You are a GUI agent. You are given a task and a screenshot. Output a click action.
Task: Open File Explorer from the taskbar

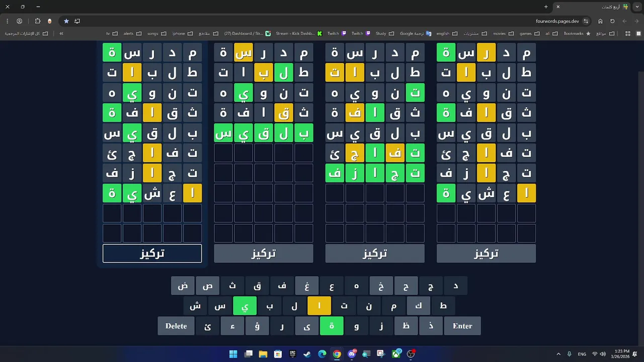[x=263, y=354]
